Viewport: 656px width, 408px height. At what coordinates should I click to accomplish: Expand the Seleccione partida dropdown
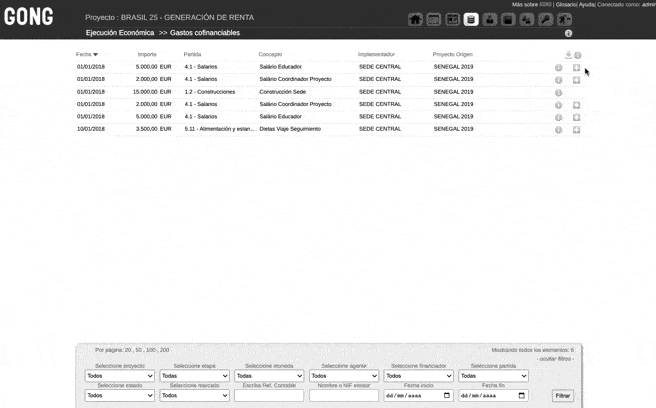pos(493,376)
